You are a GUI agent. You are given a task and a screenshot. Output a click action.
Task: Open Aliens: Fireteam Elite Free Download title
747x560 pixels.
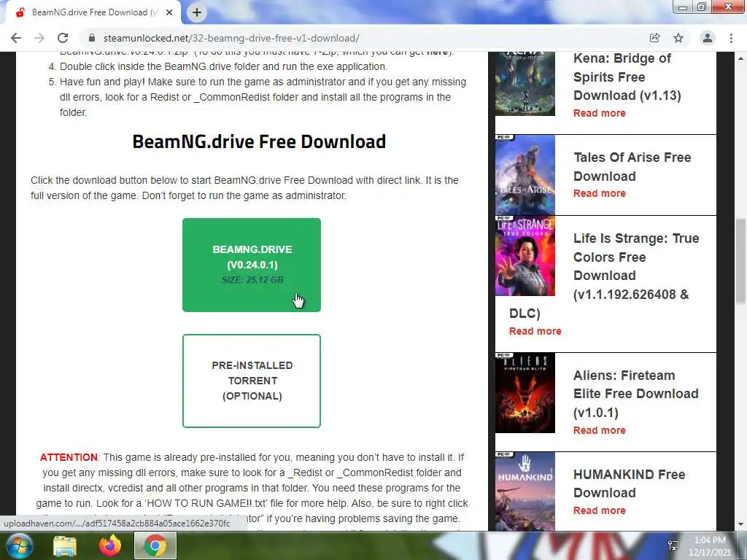(x=636, y=394)
